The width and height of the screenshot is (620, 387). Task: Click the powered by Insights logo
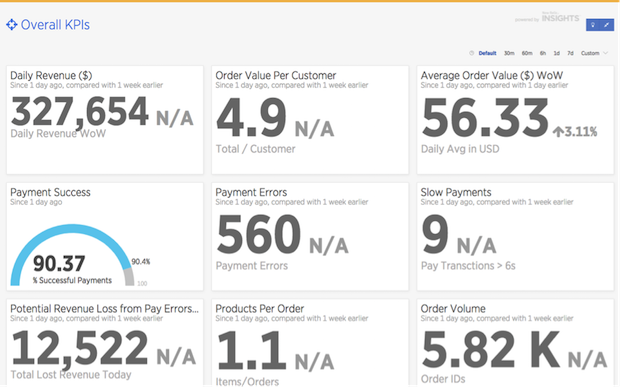click(x=547, y=18)
